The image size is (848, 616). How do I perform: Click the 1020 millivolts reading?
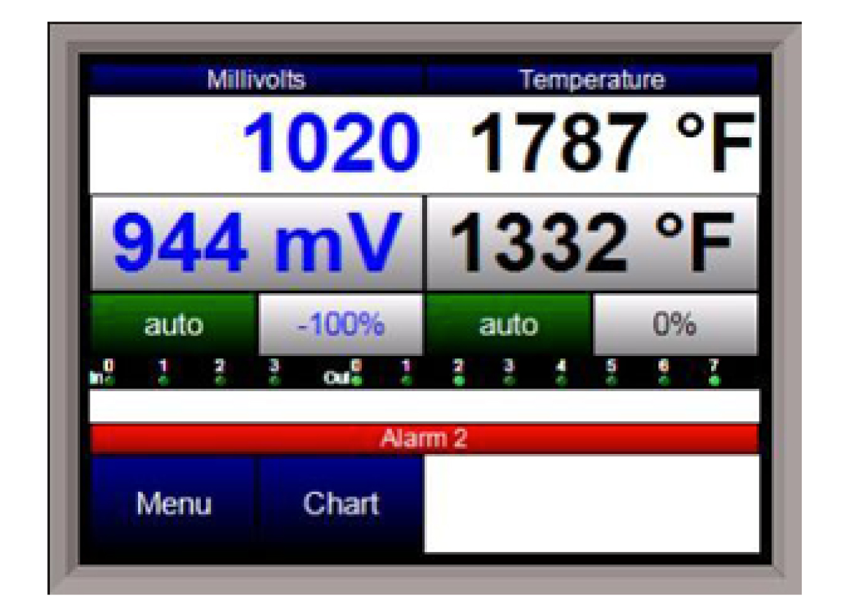click(x=331, y=144)
